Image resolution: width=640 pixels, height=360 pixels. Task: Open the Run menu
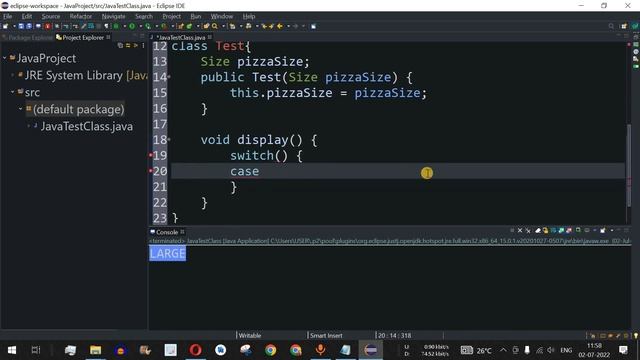[196, 16]
